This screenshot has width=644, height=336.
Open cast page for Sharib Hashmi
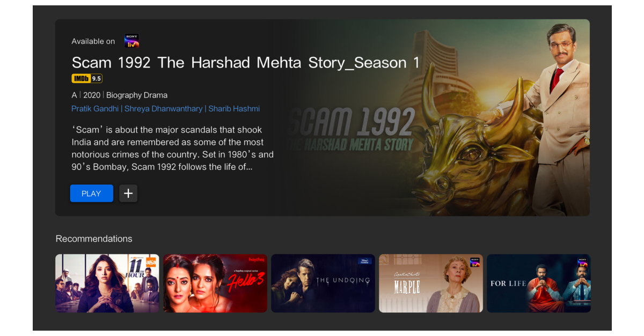(234, 109)
